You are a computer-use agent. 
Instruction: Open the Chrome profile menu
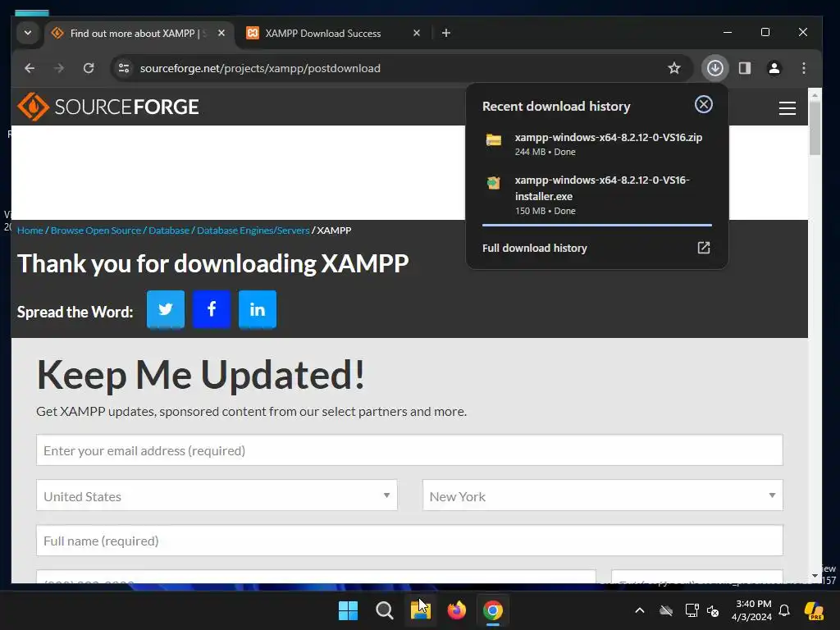(774, 68)
